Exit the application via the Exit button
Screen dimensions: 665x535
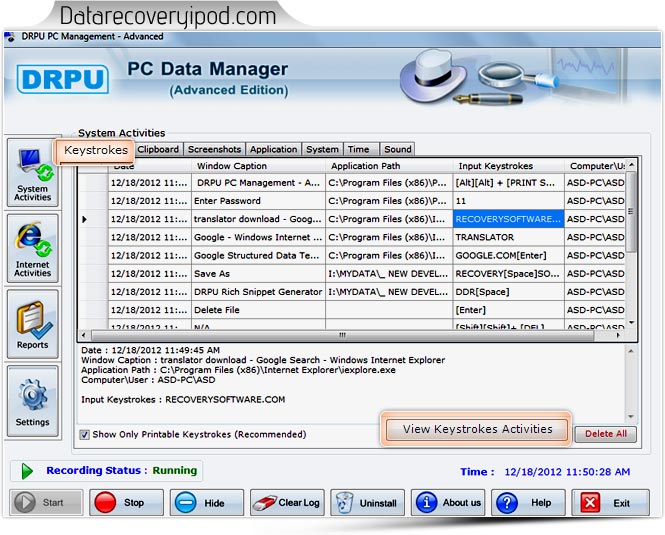click(x=610, y=502)
